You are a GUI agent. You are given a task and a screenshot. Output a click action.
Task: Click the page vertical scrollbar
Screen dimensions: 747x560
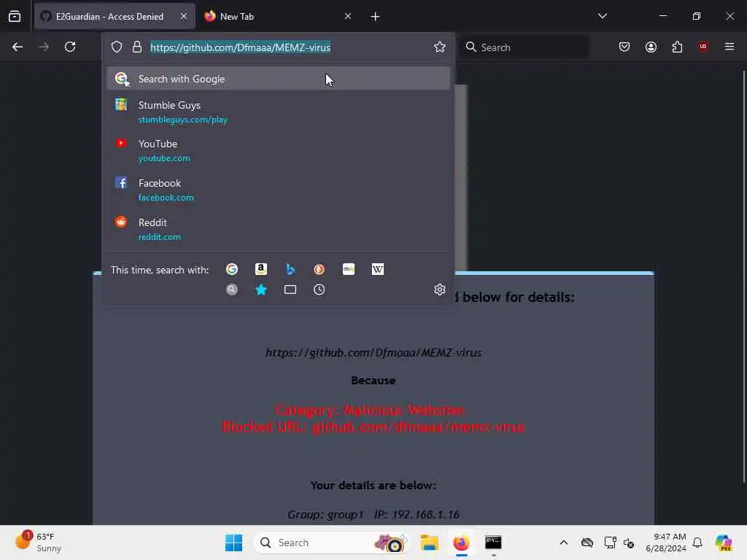[743, 276]
